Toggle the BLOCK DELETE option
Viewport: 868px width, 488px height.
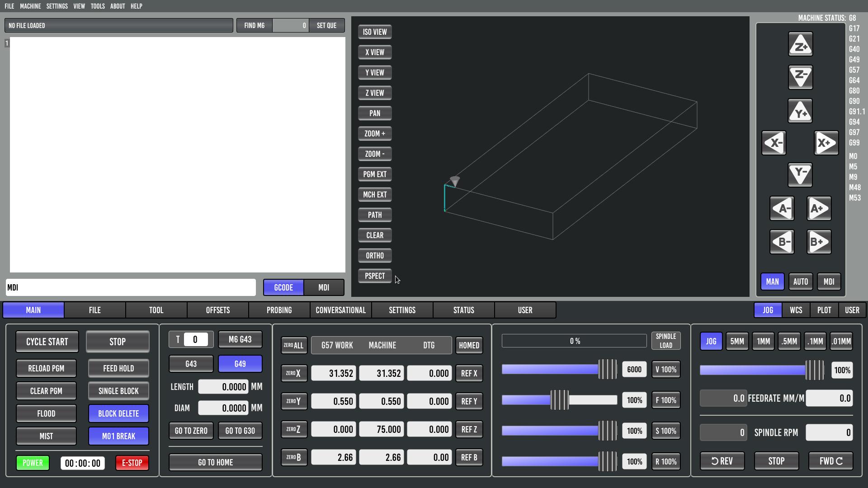click(118, 413)
